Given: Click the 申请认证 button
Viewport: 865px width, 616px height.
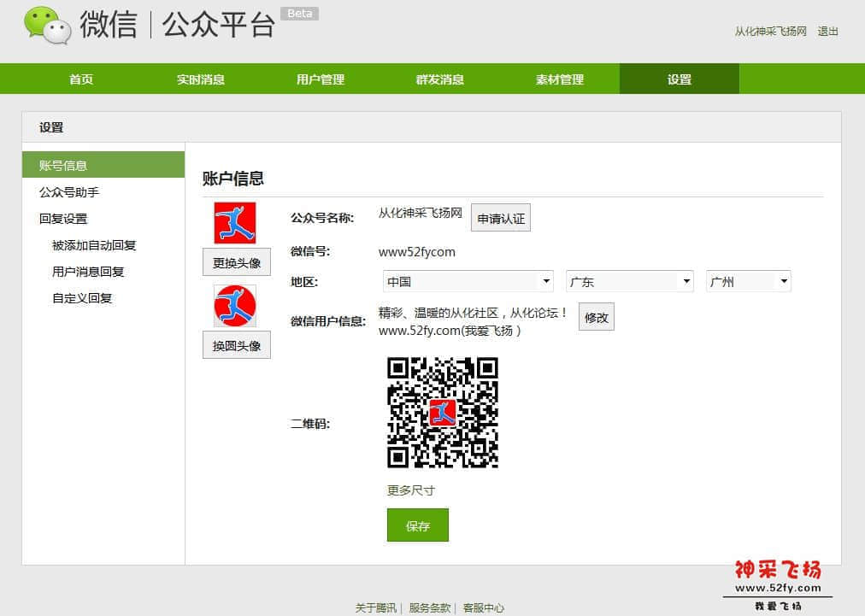Looking at the screenshot, I should coord(501,219).
